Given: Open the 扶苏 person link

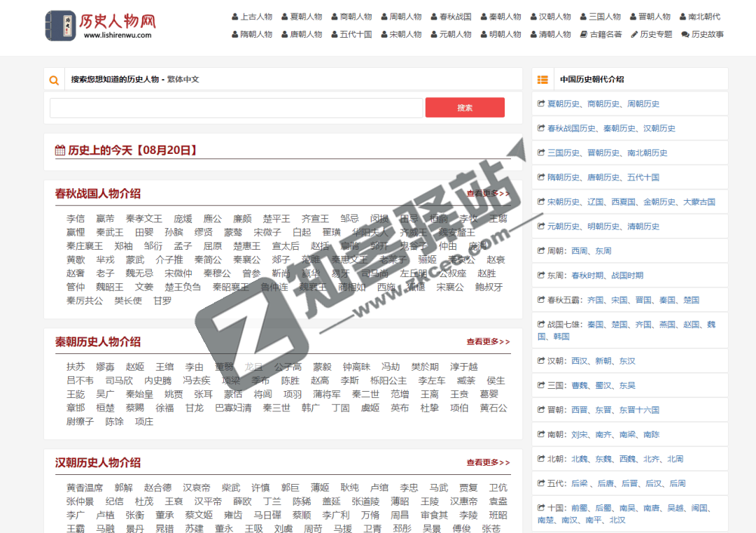Looking at the screenshot, I should [x=76, y=366].
